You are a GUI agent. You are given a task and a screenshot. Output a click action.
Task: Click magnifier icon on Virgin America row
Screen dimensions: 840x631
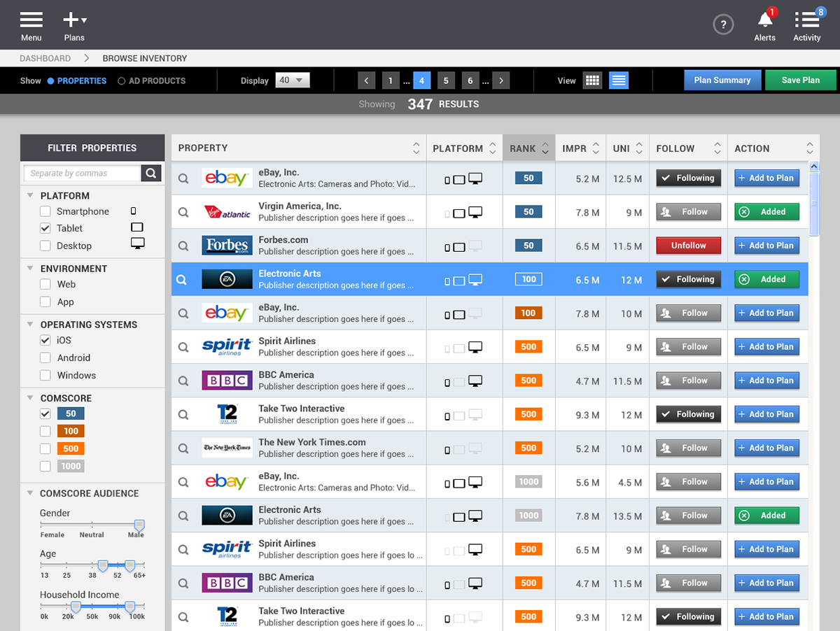[x=183, y=212]
